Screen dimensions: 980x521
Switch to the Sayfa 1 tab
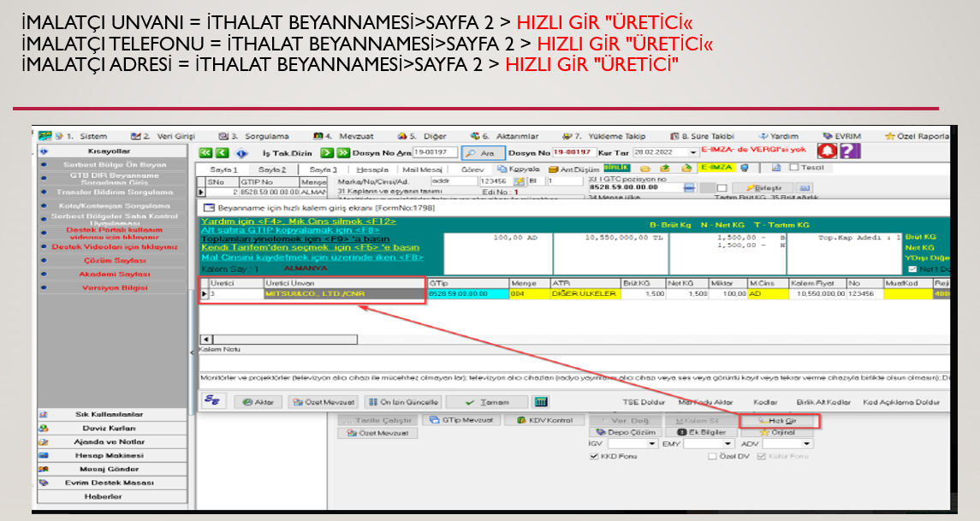point(223,170)
